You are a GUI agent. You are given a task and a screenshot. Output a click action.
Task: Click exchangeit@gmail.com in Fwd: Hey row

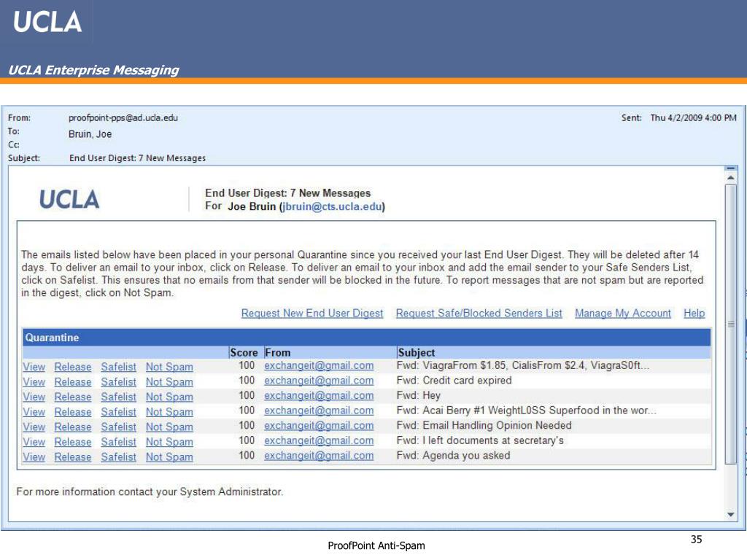[319, 396]
